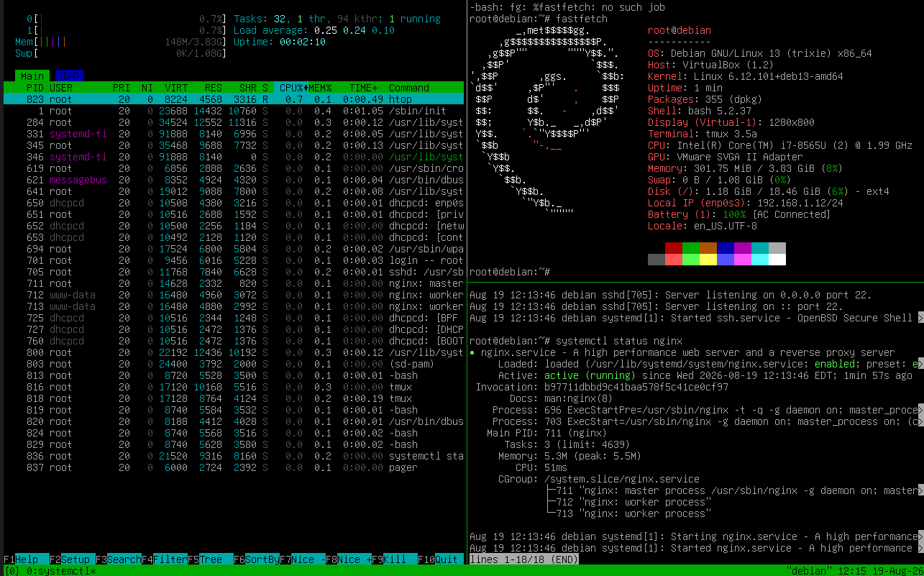Select nginx worker process row 712
Viewport: 924px width, 576px height.
234,295
